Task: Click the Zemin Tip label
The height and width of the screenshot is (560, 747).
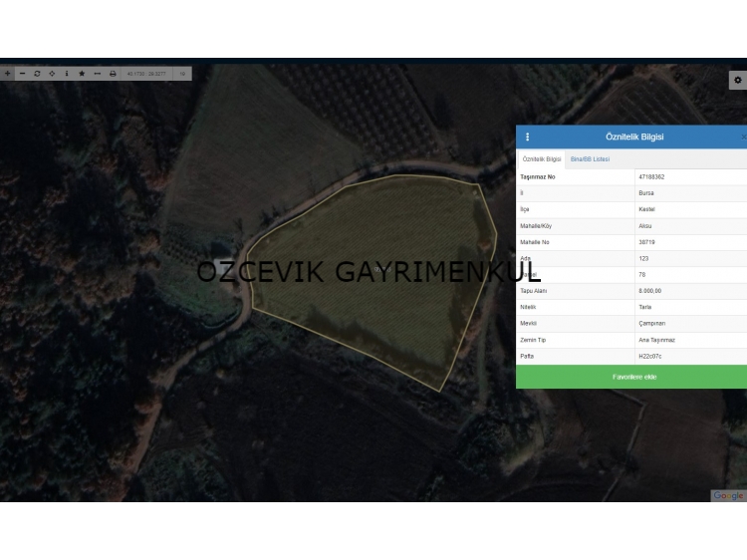Action: 533,340
